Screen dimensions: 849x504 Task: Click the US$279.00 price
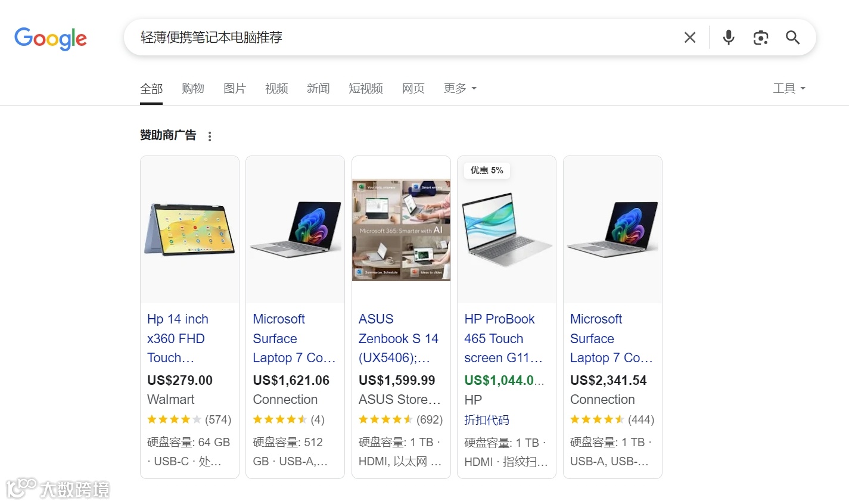pyautogui.click(x=180, y=380)
